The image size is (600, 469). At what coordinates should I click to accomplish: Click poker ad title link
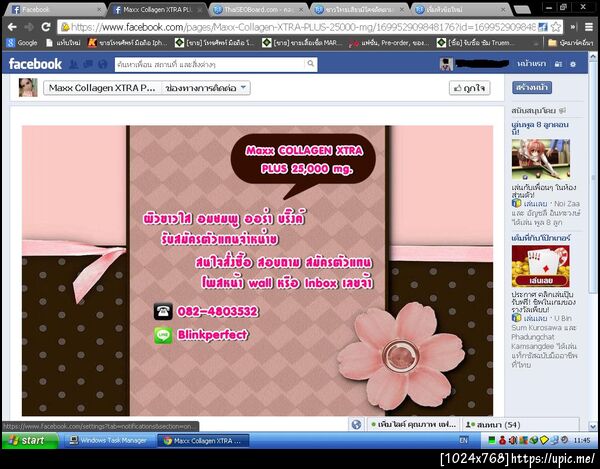(x=541, y=238)
